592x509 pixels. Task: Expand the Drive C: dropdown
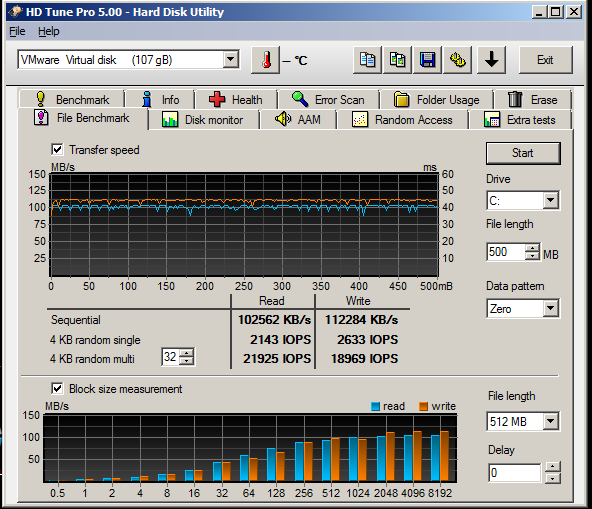(x=551, y=200)
